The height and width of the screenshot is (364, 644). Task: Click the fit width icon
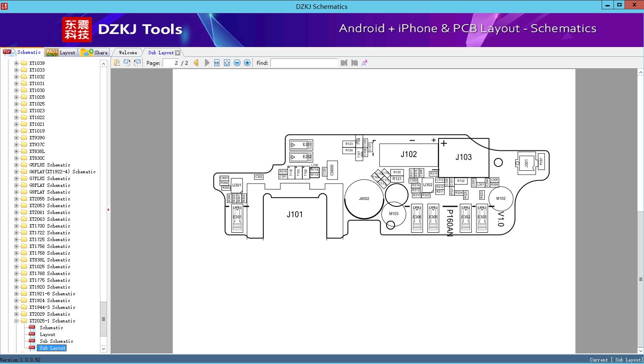217,63
